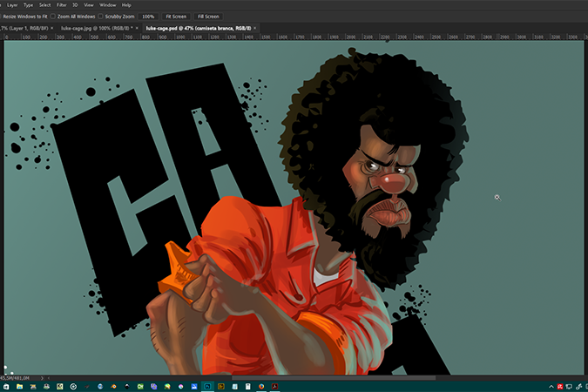Click the horizontal scrollbar thumb
This screenshot has width=588, height=392.
click(334, 378)
